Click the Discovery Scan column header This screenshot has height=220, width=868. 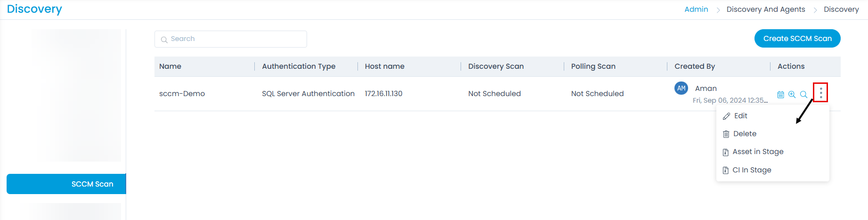(495, 66)
